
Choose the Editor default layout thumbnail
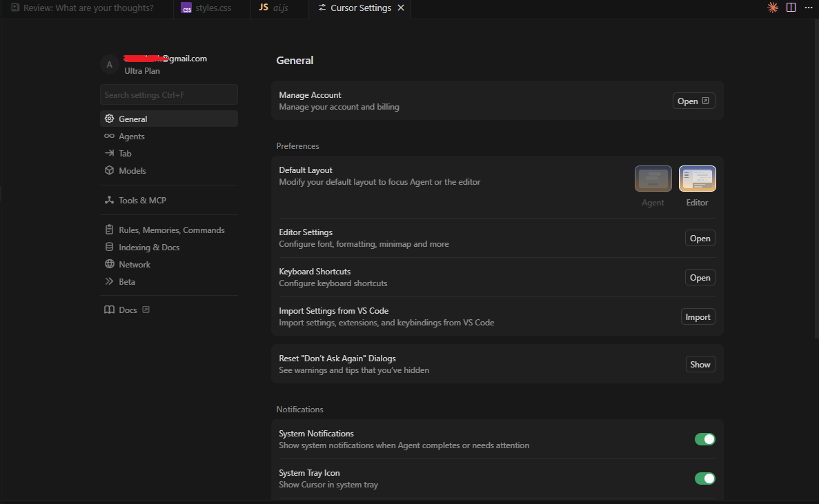point(697,179)
